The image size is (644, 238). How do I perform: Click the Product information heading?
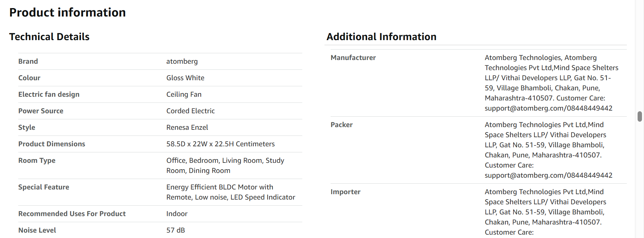[67, 12]
